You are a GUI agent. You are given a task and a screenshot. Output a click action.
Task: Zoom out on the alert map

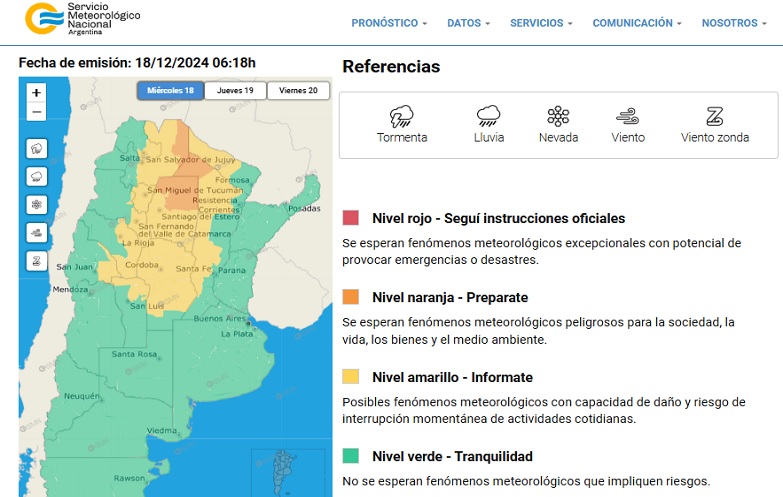tap(37, 112)
